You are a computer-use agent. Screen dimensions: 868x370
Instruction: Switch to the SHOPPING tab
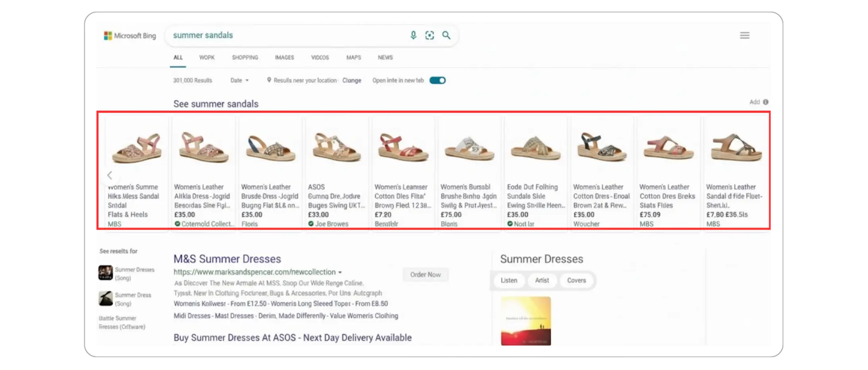pos(245,57)
